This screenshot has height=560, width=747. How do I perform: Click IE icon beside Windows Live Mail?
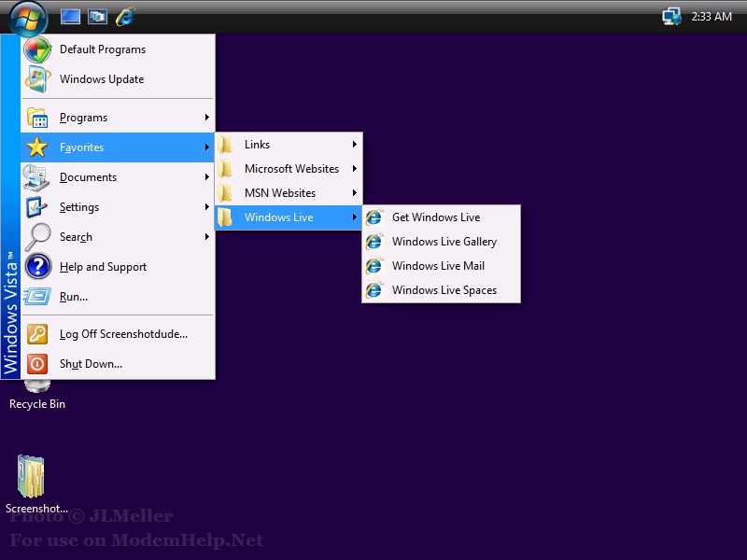pyautogui.click(x=374, y=266)
